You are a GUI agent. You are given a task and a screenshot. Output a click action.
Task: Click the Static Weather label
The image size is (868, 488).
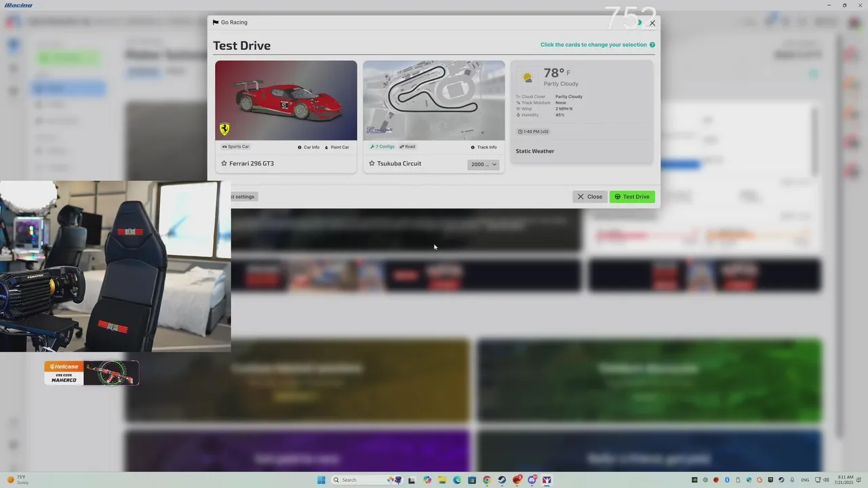point(535,151)
